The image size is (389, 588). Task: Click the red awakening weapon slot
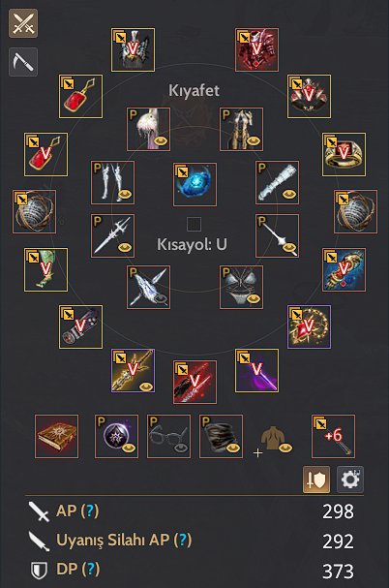[194, 382]
